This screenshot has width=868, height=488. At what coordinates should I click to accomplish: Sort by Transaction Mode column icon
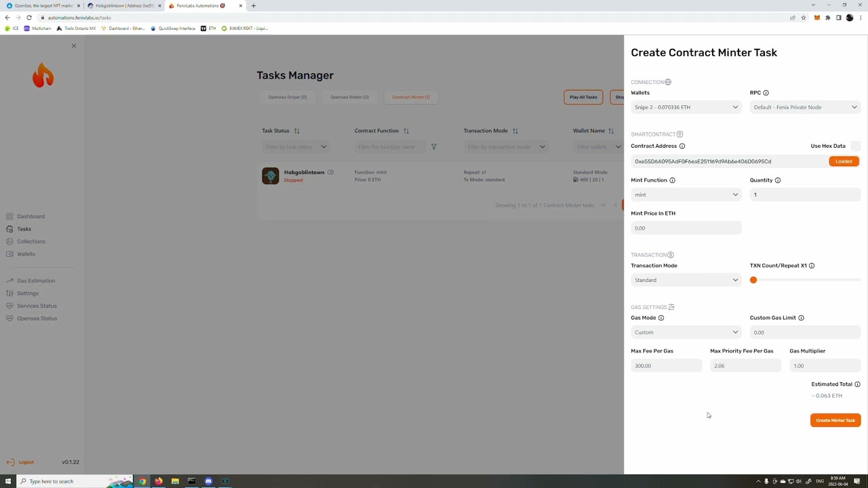click(515, 131)
